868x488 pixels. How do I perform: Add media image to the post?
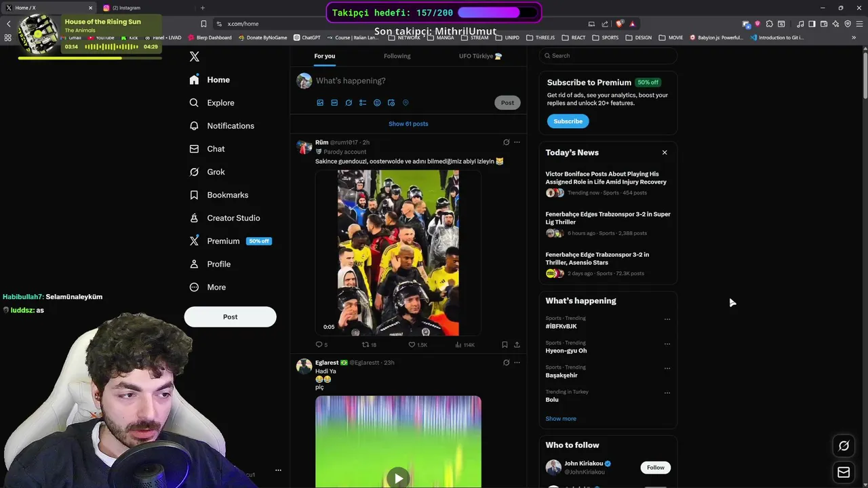point(320,103)
